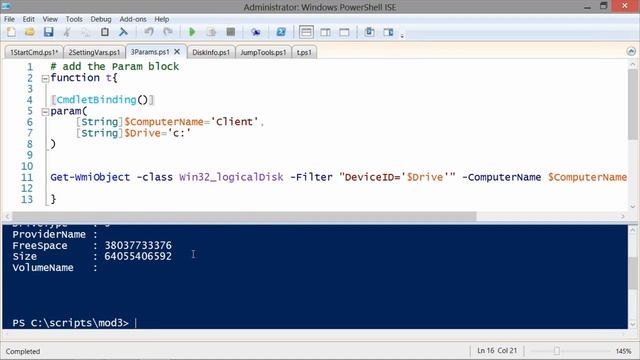Click the FreeSpace value 38037733376
The image size is (640, 360).
point(138,245)
